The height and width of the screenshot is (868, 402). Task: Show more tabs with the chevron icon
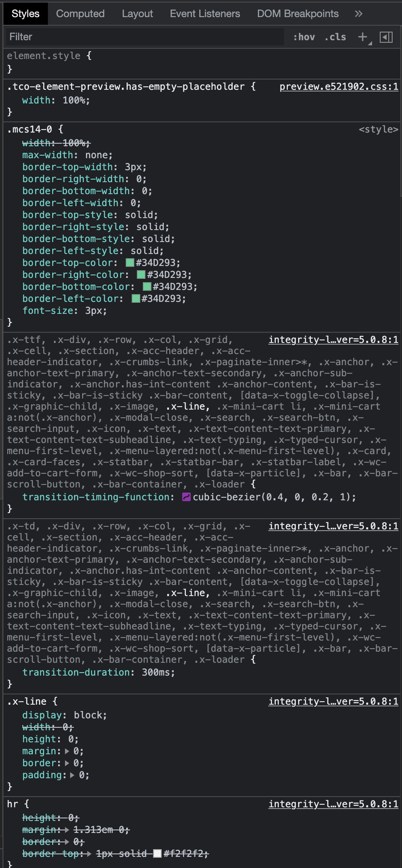[358, 14]
